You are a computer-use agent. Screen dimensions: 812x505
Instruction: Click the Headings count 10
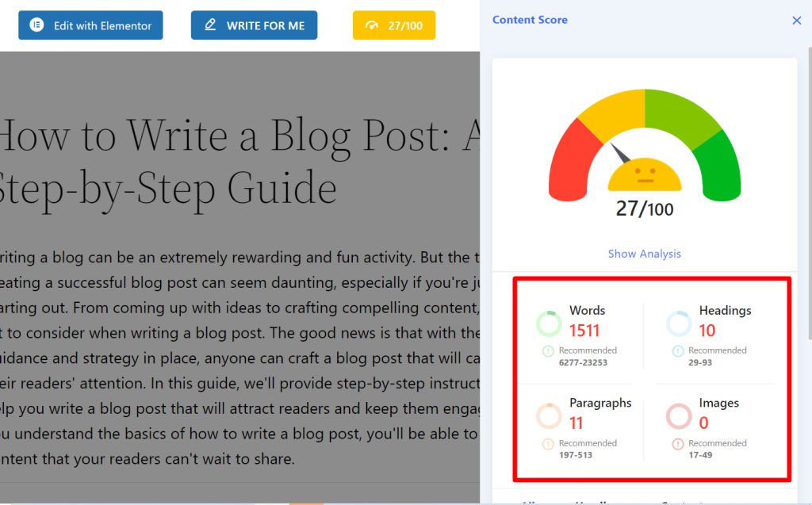[x=707, y=331]
